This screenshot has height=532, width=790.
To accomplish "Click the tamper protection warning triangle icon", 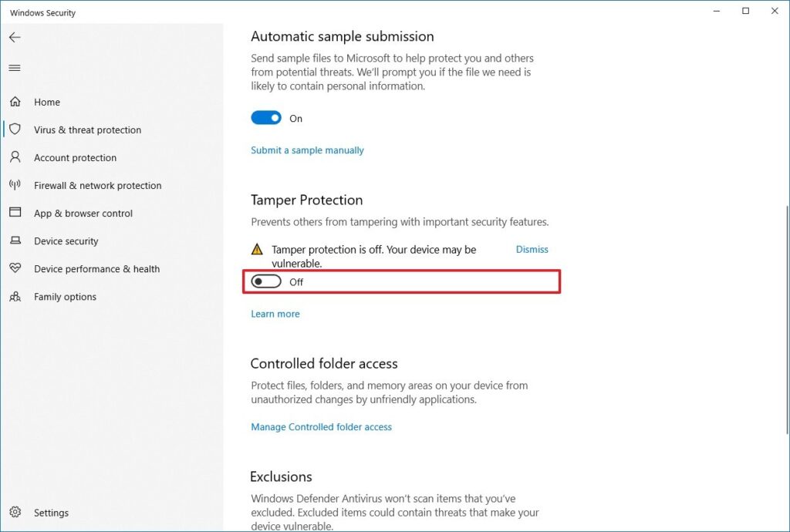I will point(257,250).
